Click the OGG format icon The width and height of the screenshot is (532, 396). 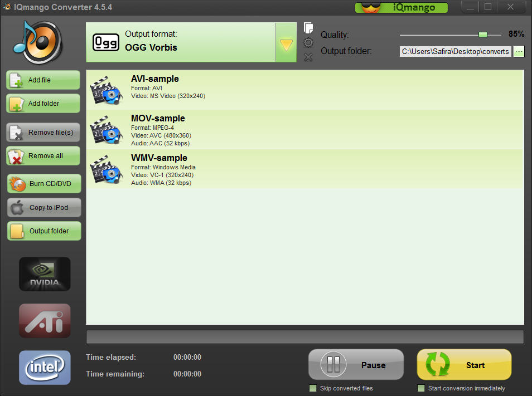coord(106,42)
